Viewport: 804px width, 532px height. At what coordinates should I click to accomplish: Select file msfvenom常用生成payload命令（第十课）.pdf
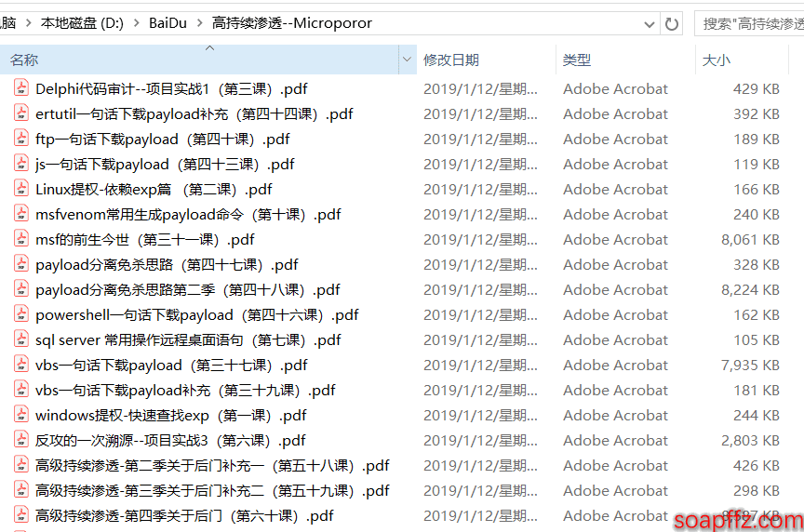pos(188,214)
